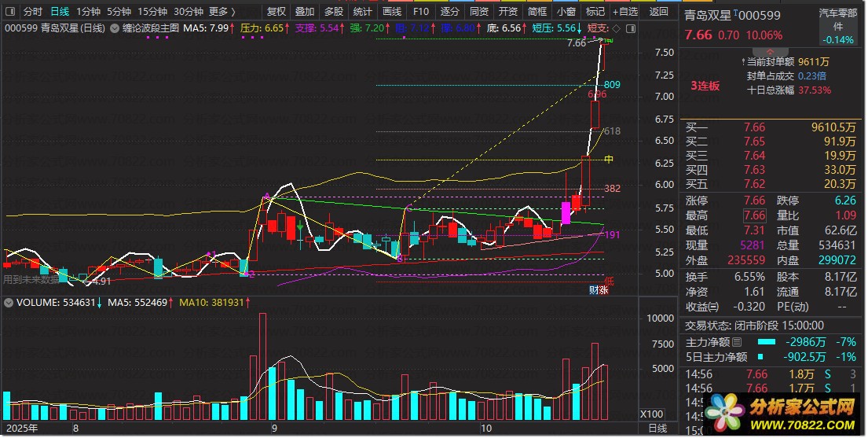Switch to the 5分钟 period
868x438 pixels.
119,12
